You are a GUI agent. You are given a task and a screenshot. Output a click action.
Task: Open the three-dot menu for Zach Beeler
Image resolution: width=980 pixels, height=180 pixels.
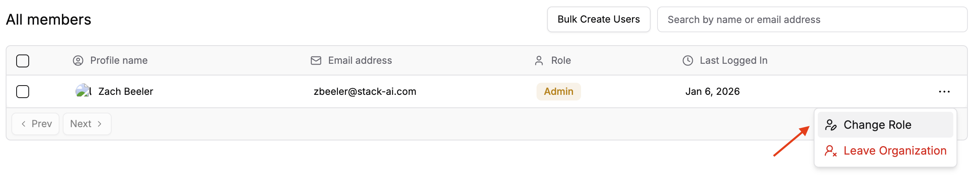point(944,92)
